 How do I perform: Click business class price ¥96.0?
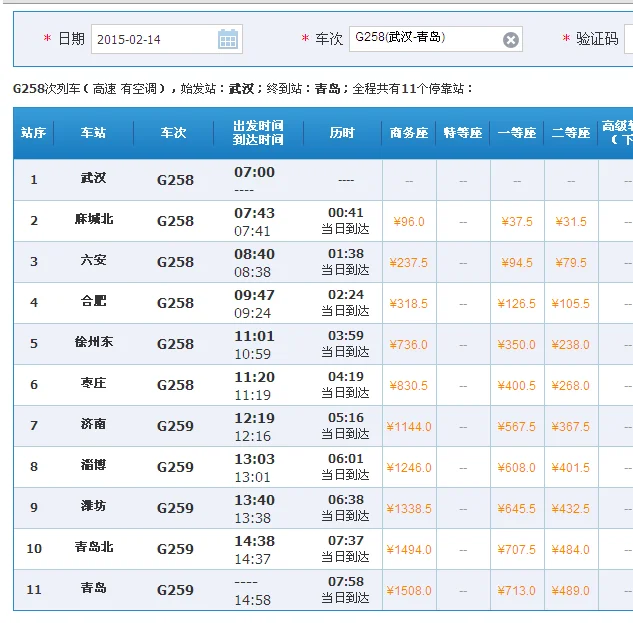pos(409,222)
